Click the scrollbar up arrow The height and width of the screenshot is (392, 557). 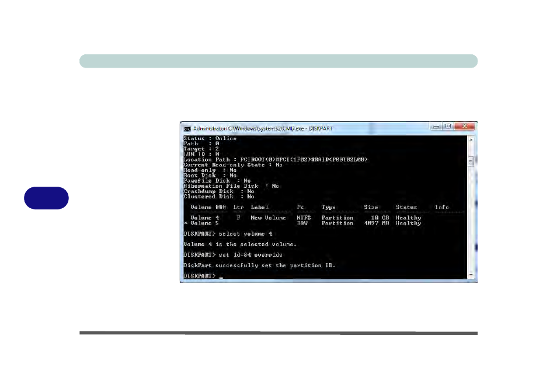click(471, 140)
